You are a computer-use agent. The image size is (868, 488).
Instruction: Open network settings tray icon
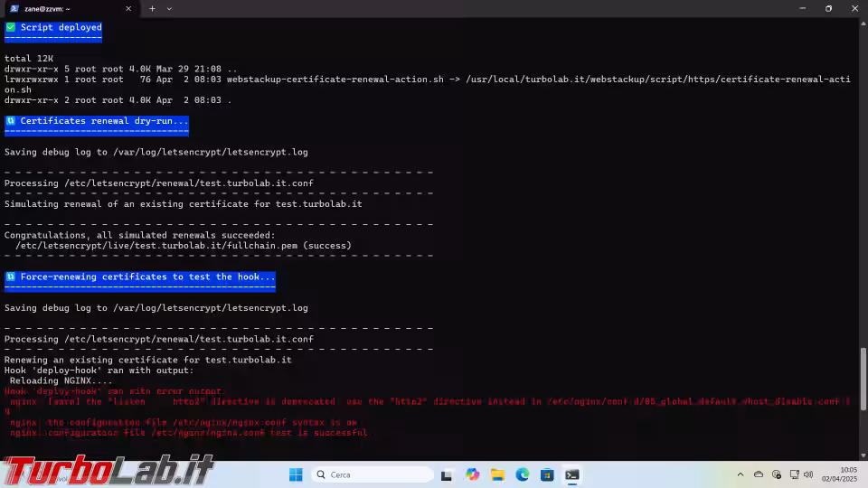[795, 474]
